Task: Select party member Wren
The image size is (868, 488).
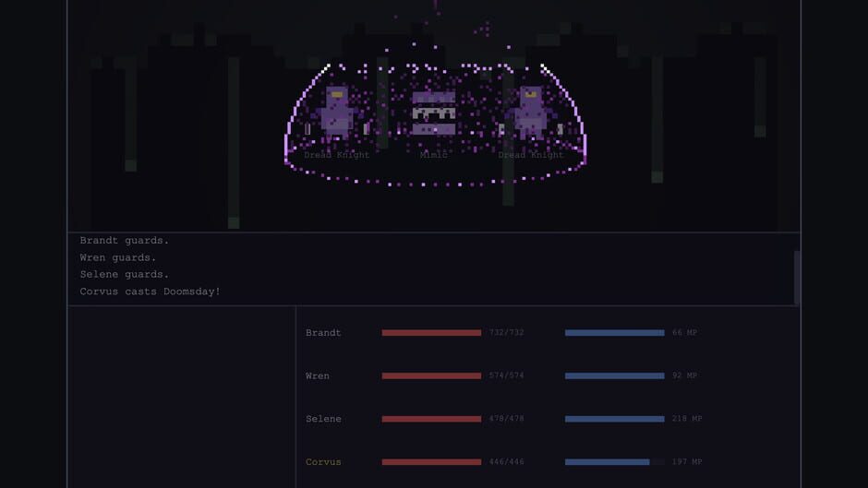Action: pos(318,375)
